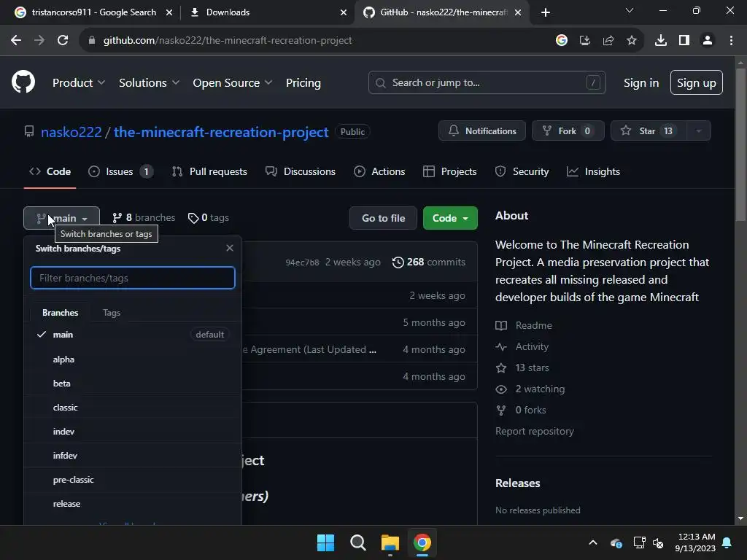Expand the Product menu
The height and width of the screenshot is (560, 747).
click(79, 83)
